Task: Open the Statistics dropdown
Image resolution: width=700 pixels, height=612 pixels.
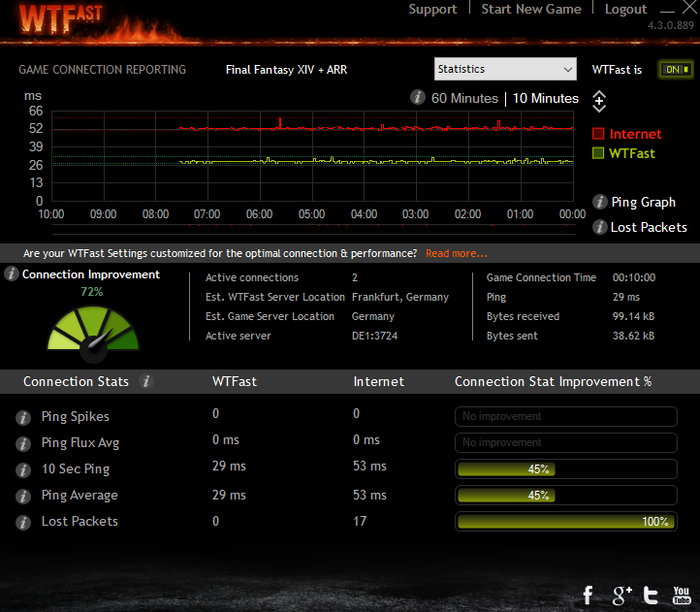Action: click(x=505, y=70)
